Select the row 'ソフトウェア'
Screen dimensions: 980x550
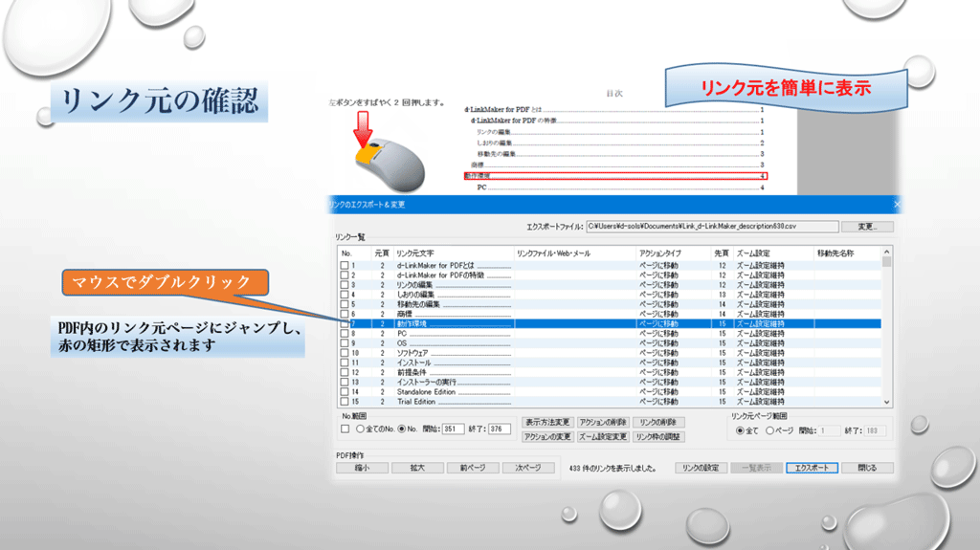click(610, 353)
